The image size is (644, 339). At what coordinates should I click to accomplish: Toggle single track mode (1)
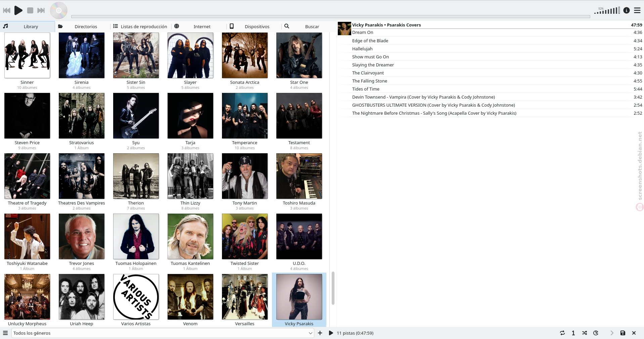(573, 333)
